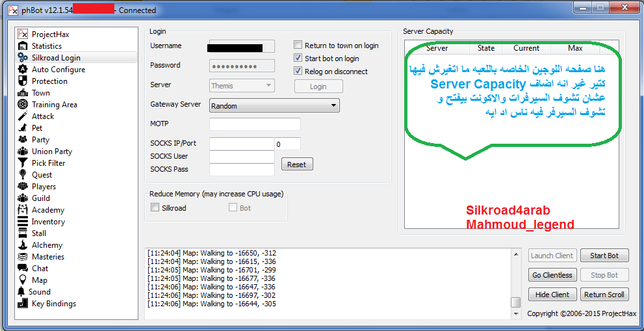The width and height of the screenshot is (644, 331).
Task: Open the Inventory bars icon
Action: [23, 222]
